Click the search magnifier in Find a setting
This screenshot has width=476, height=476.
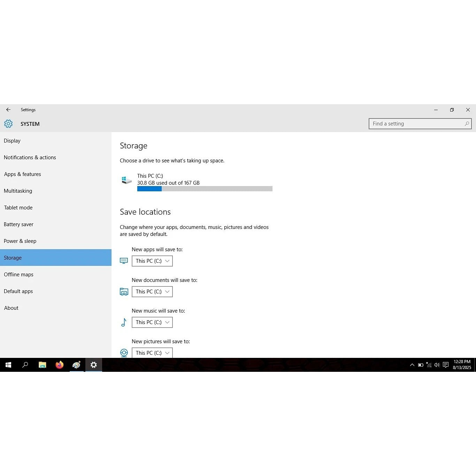pyautogui.click(x=467, y=124)
